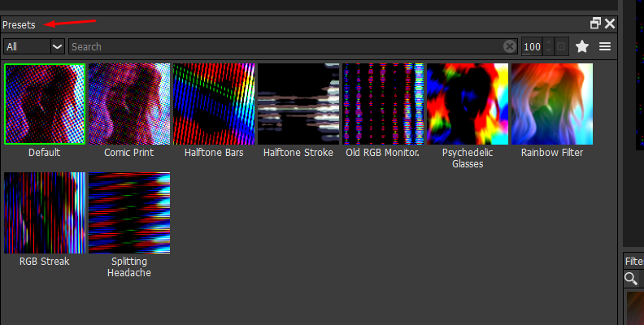Close the Presets panel

[610, 24]
